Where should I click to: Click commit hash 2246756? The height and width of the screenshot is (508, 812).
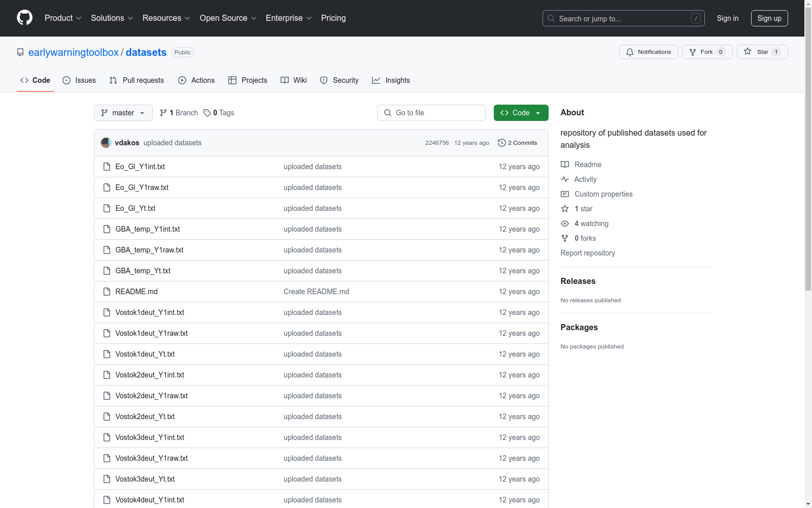coord(437,143)
